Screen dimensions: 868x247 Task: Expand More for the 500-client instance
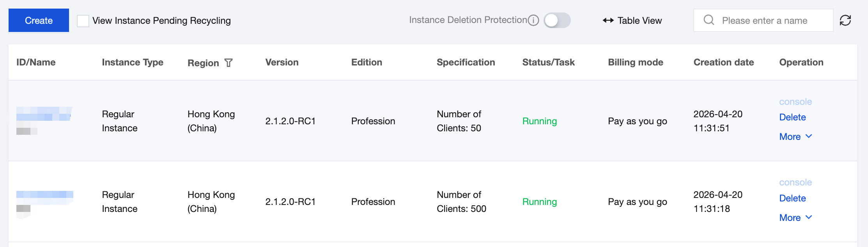tap(795, 218)
